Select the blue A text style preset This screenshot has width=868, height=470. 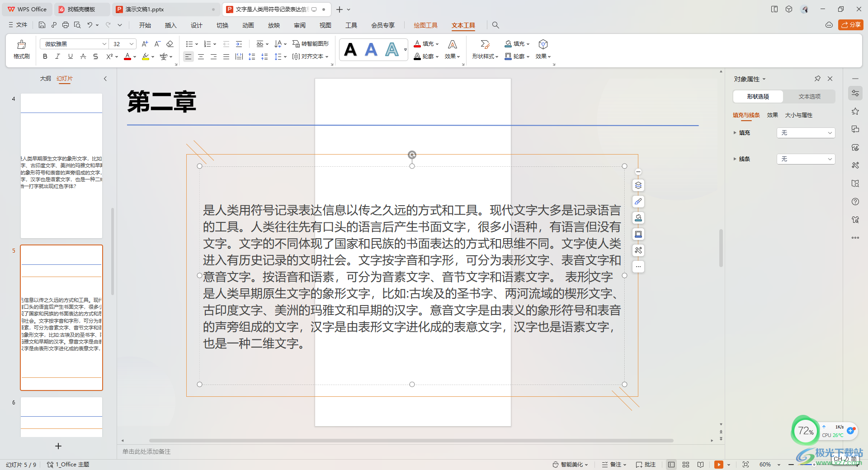pos(371,50)
